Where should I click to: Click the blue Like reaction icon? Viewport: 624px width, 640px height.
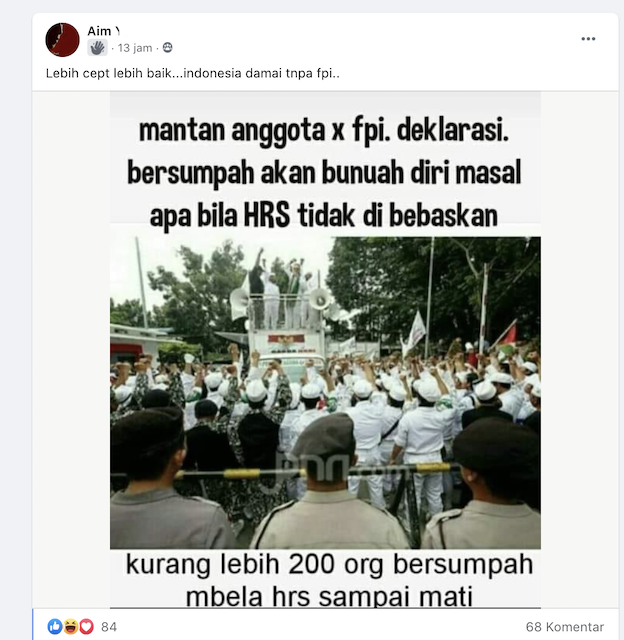click(55, 626)
